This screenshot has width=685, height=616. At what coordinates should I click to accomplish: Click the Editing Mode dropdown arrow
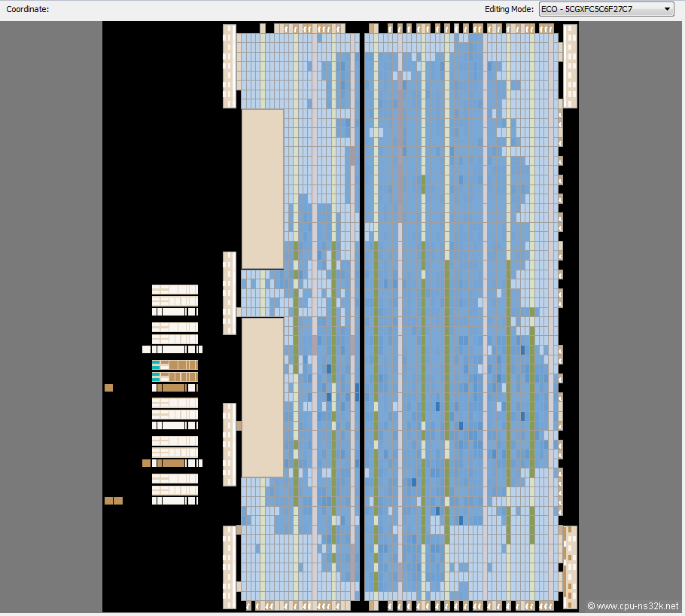pos(667,9)
